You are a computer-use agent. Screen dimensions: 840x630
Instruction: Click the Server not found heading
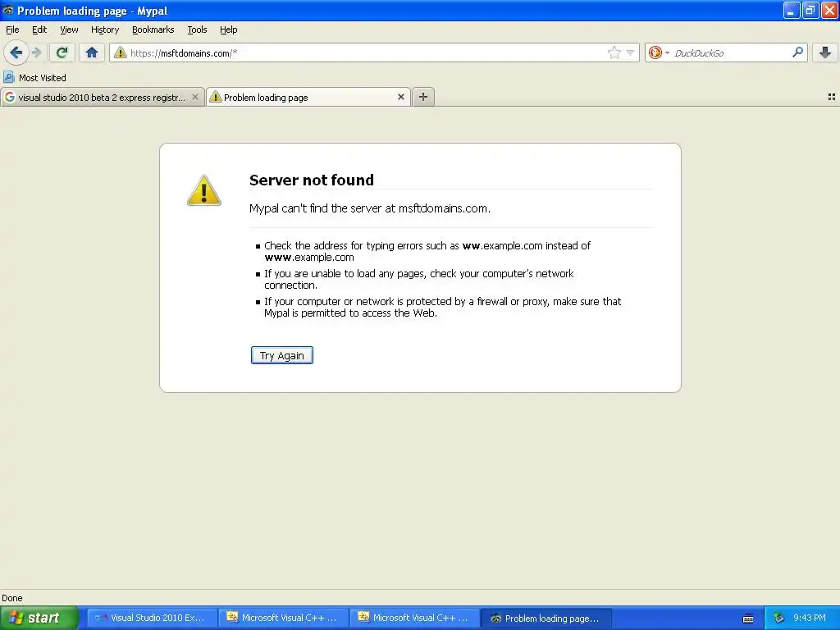coord(311,180)
